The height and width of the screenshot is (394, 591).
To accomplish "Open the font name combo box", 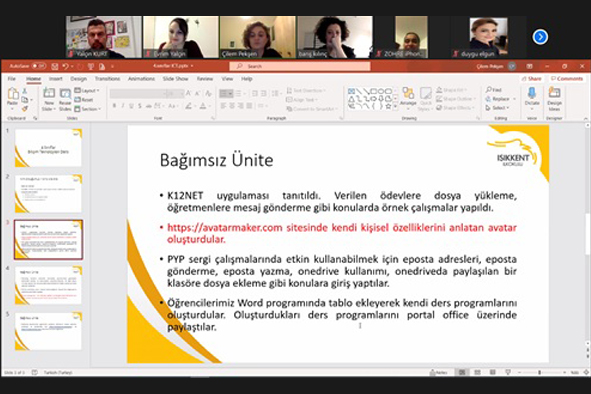I will [x=138, y=94].
